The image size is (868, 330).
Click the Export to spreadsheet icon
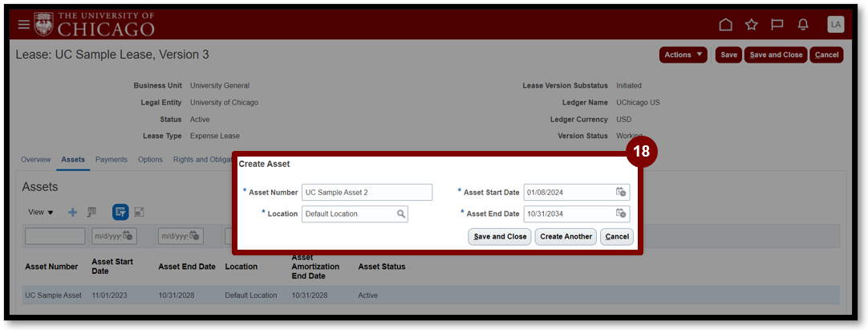click(x=92, y=211)
